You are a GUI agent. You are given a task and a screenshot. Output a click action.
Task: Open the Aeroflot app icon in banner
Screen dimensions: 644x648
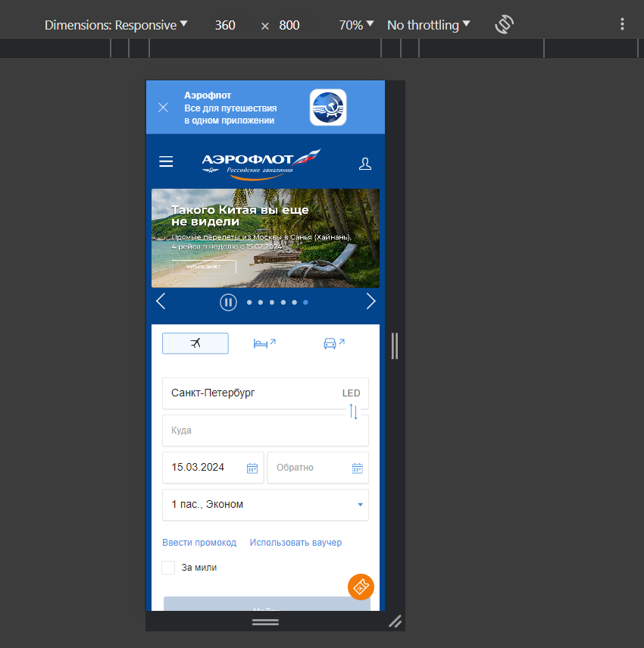(328, 107)
